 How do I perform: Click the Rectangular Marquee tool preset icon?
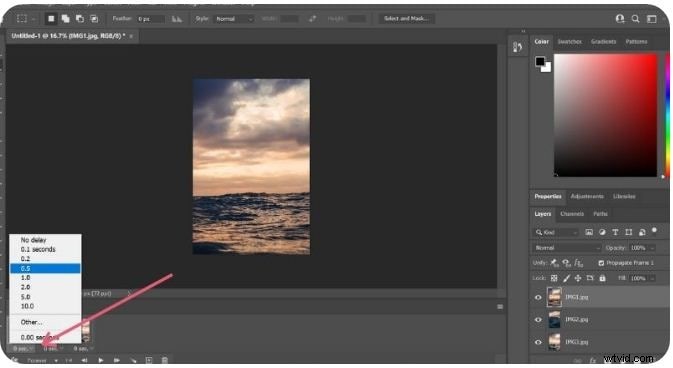(22, 18)
